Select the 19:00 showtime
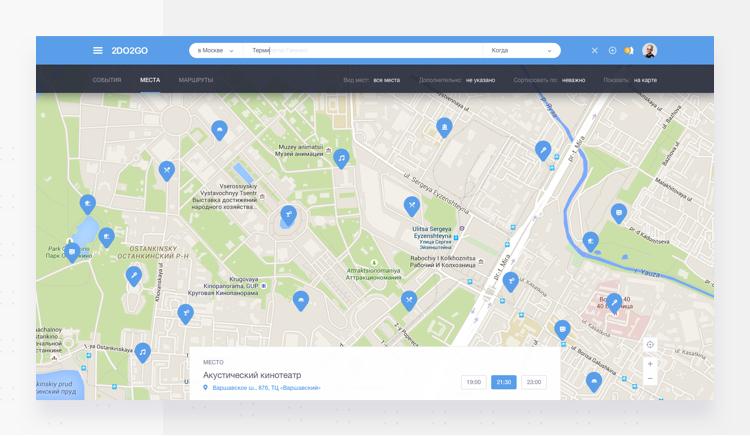The width and height of the screenshot is (750, 436). 473,382
